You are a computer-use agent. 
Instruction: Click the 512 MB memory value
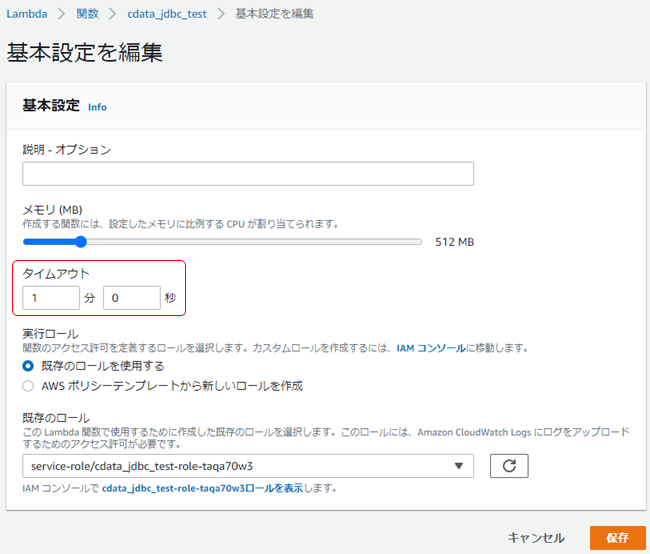(455, 242)
